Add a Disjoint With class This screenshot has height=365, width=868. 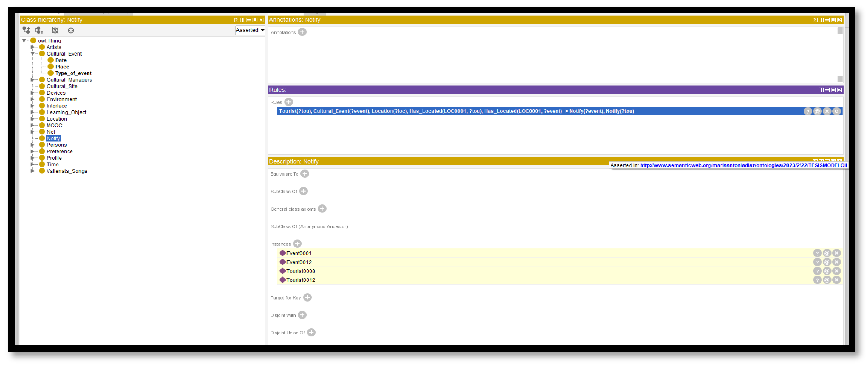(302, 315)
